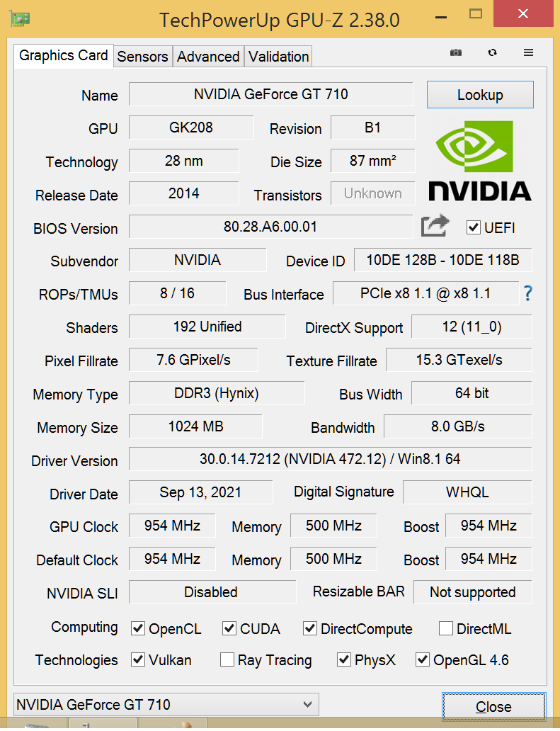Select the Graphics Card tab
The height and width of the screenshot is (731, 560).
(63, 55)
